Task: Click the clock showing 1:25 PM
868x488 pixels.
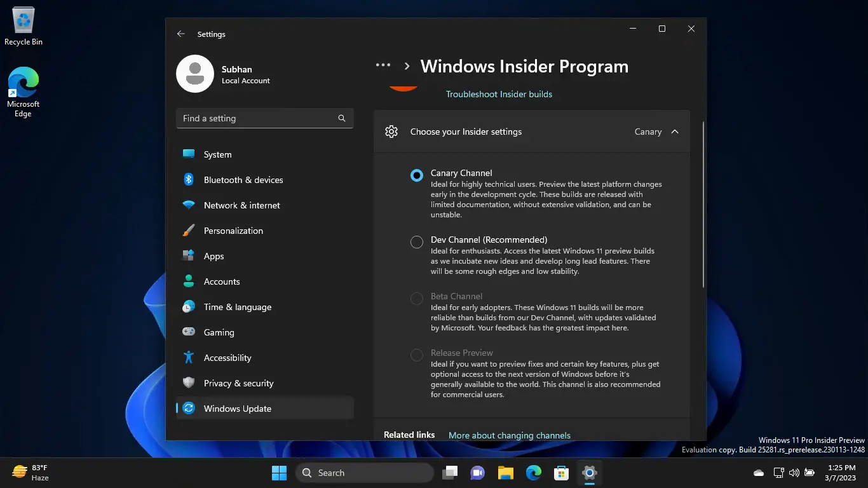Action: pos(841,473)
